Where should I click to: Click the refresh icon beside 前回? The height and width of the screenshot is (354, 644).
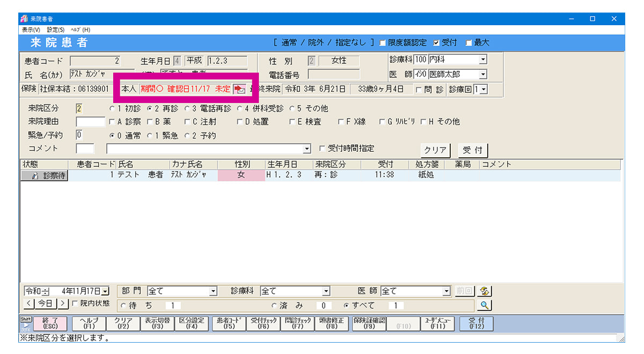(x=485, y=291)
